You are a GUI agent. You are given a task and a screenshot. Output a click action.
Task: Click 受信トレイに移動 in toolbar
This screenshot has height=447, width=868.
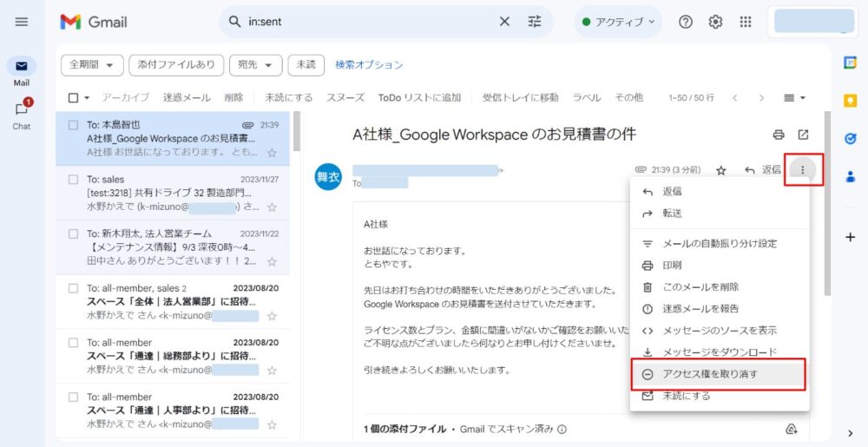[x=520, y=98]
